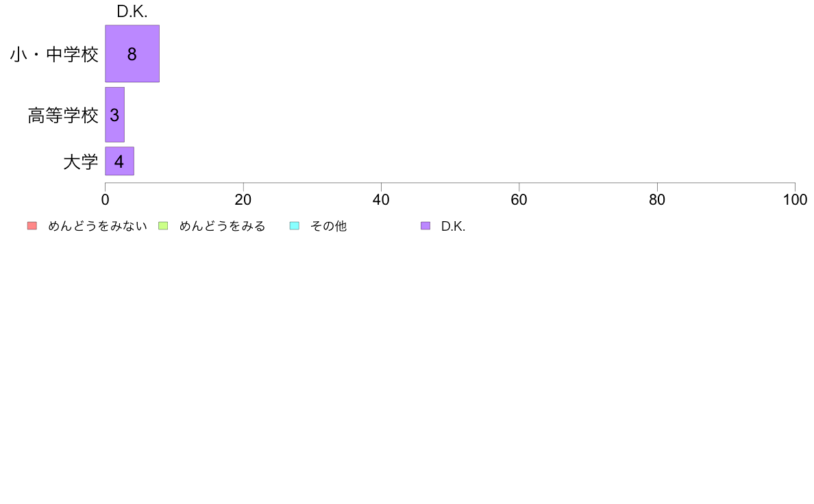The height and width of the screenshot is (504, 814).
Task: Click the red めんどうをみない legend swatch
Action: point(32,226)
